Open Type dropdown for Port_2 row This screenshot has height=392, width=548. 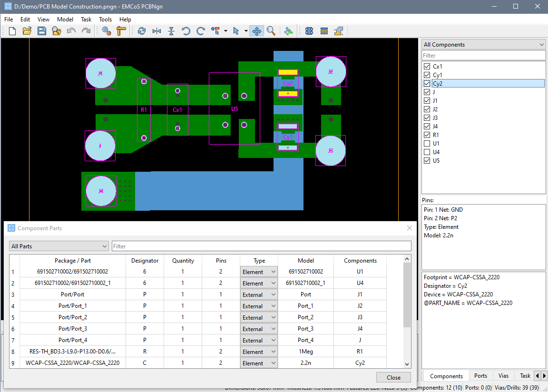tap(259, 317)
